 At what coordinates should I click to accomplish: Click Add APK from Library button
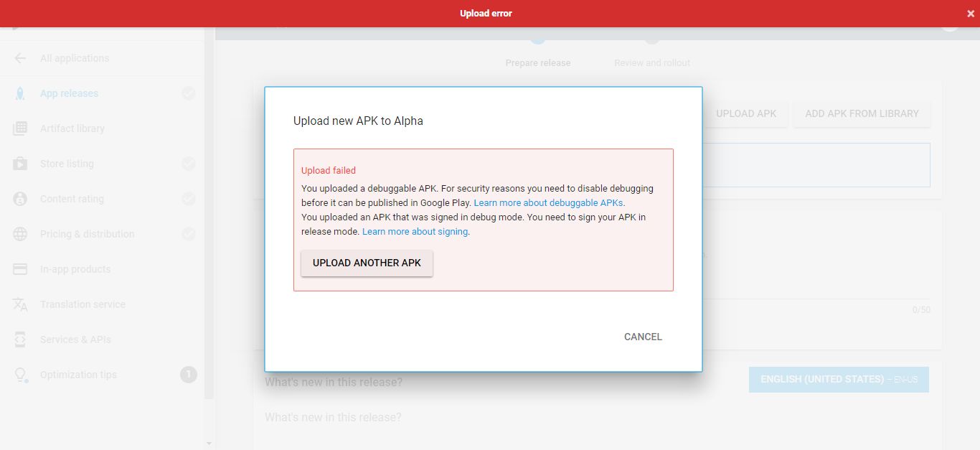click(x=862, y=113)
